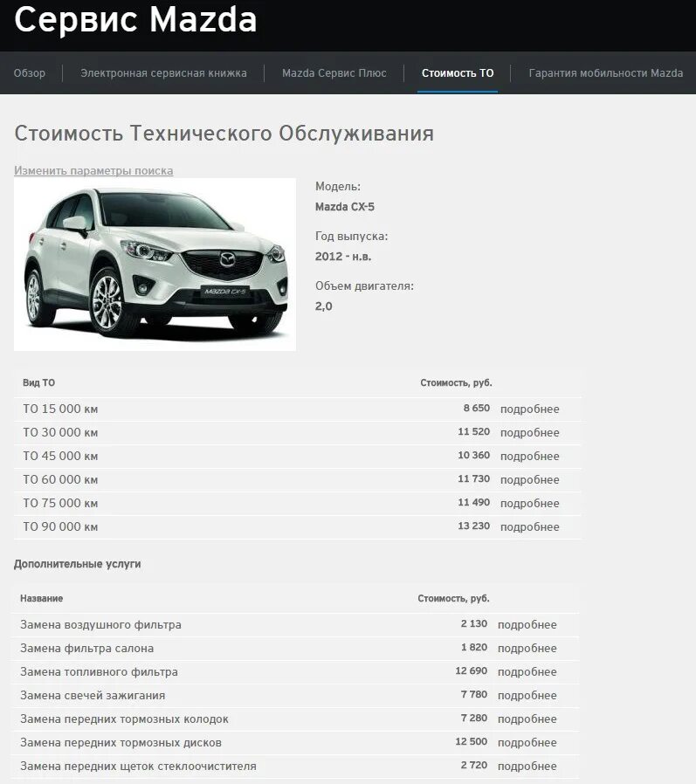696x784 pixels.
Task: Click the price 2 130
Action: click(x=474, y=623)
